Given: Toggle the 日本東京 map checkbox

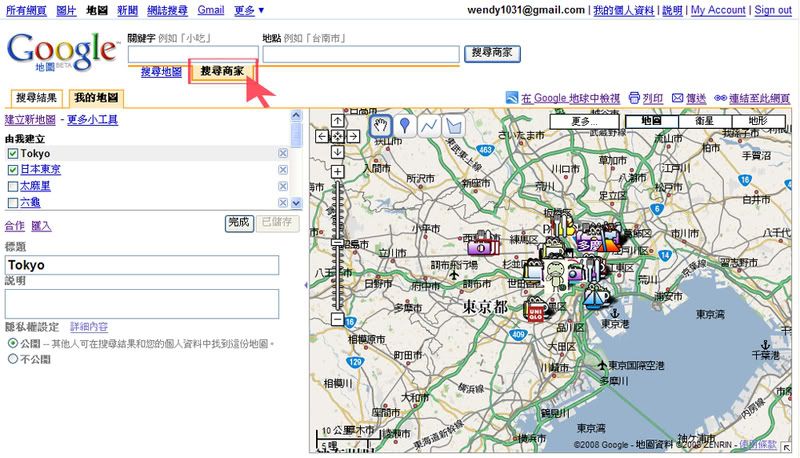Looking at the screenshot, I should tap(12, 170).
